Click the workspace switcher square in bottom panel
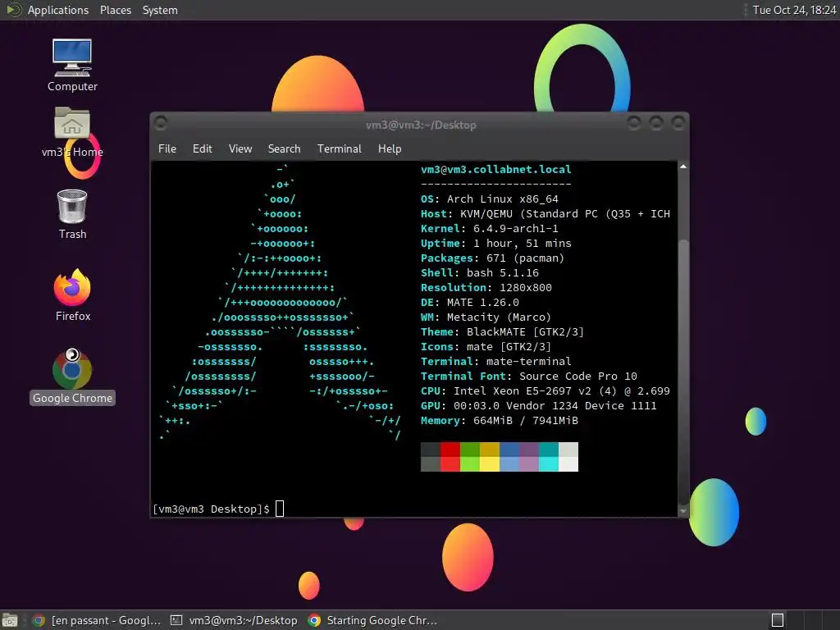840x630 pixels. [778, 620]
